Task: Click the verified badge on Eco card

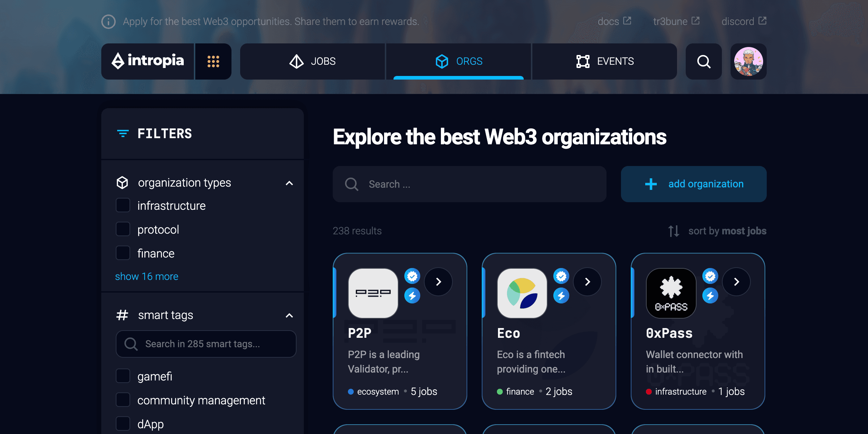Action: coord(561,276)
